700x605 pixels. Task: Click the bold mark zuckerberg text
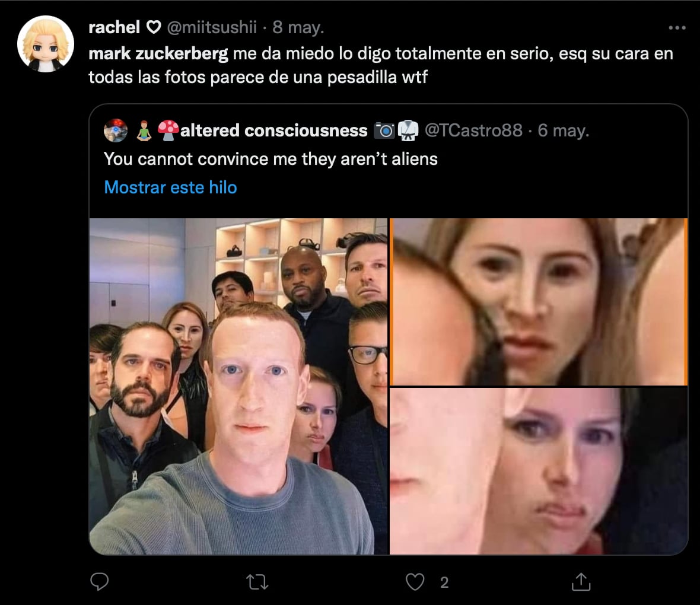click(x=158, y=54)
